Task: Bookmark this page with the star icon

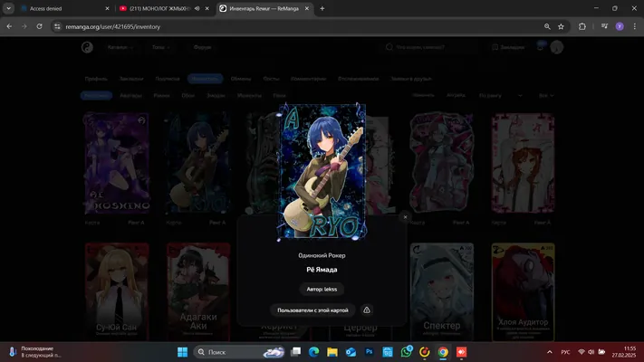Action: click(561, 26)
